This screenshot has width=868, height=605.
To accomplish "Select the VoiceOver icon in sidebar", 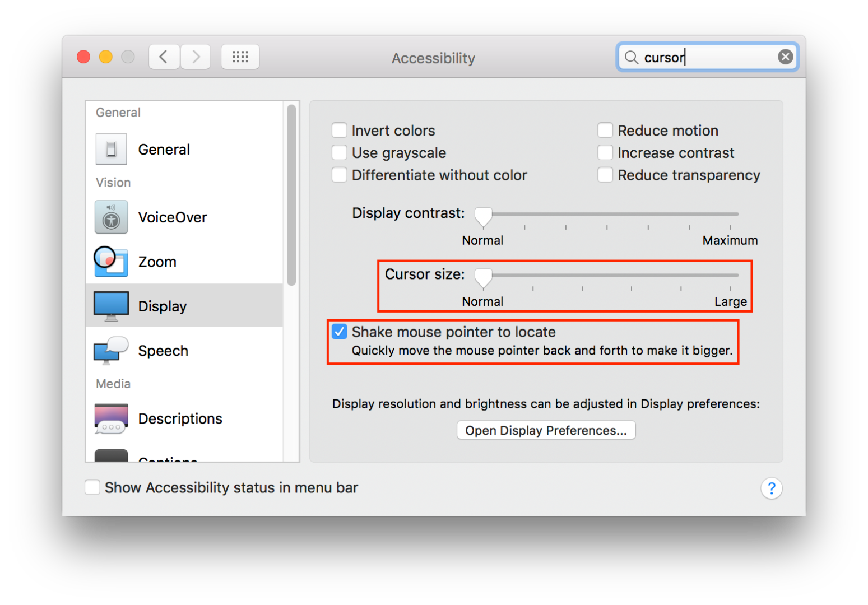I will (x=111, y=217).
